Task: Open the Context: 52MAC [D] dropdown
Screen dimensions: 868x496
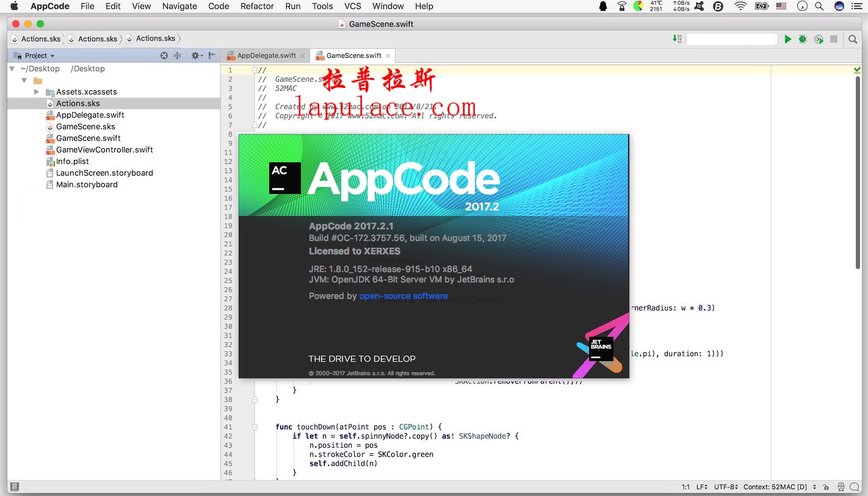Action: point(780,487)
